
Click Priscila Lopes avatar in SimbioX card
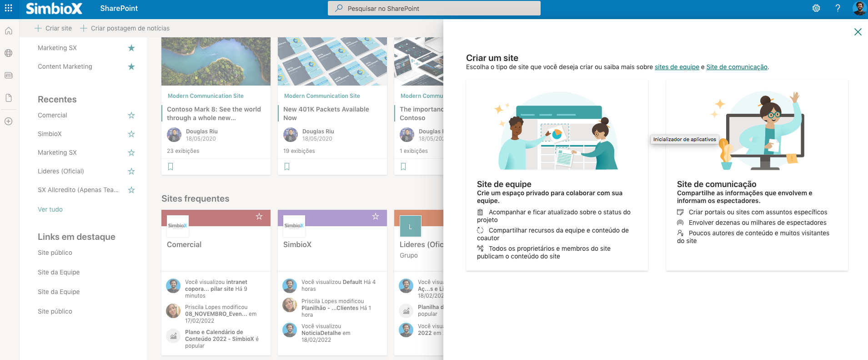(290, 305)
